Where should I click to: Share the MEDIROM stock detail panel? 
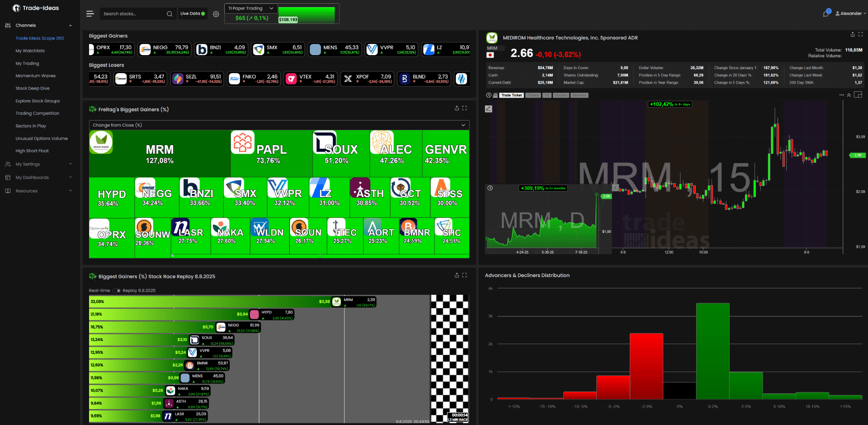click(x=853, y=34)
